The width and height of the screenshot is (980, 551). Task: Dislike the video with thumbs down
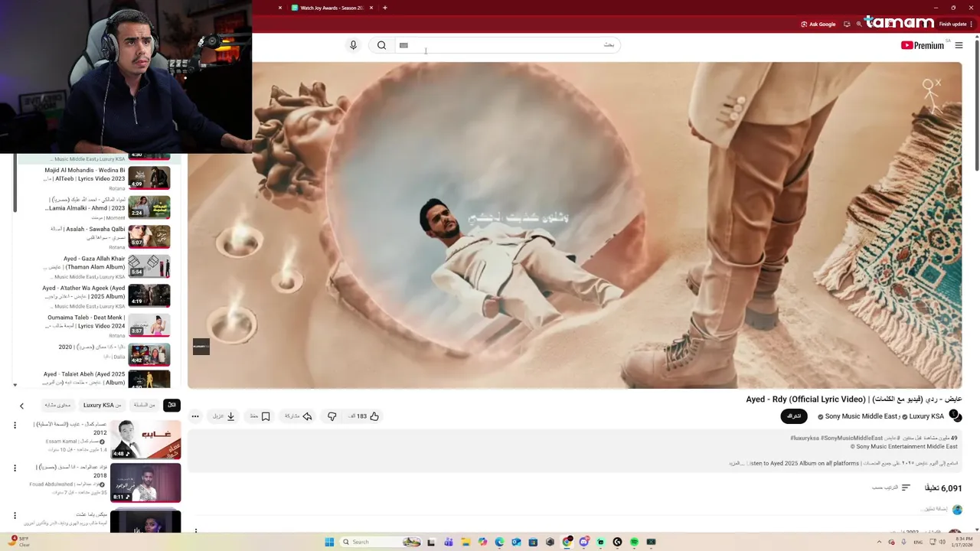click(332, 416)
